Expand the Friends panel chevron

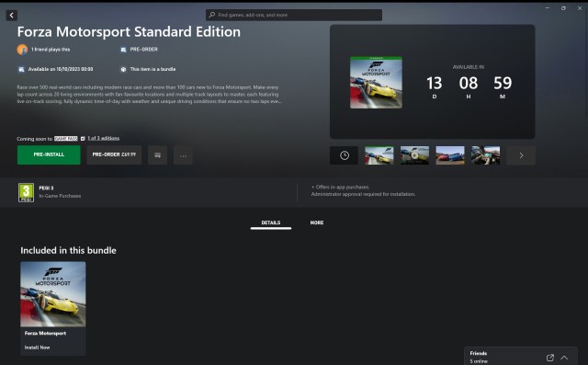pos(564,358)
